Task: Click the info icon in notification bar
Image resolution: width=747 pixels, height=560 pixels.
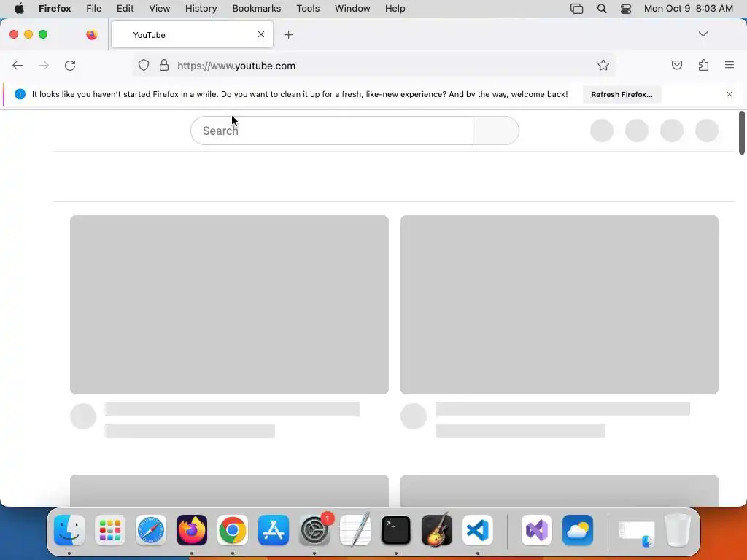Action: coord(20,94)
